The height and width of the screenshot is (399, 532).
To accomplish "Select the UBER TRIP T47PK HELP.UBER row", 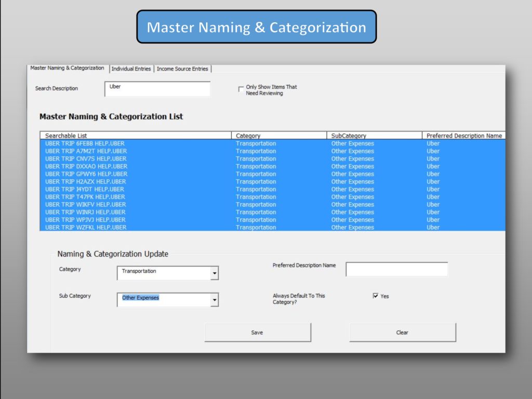I will (x=85, y=197).
